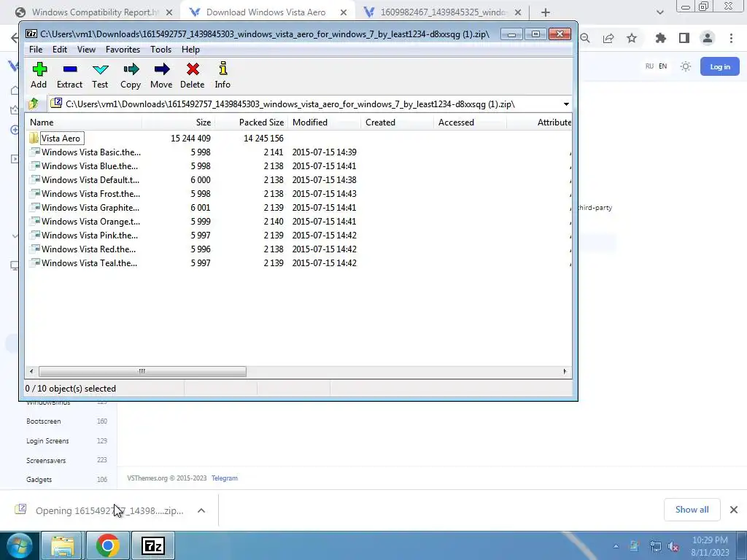Follow the Telegram footer link
747x560 pixels.
[225, 478]
